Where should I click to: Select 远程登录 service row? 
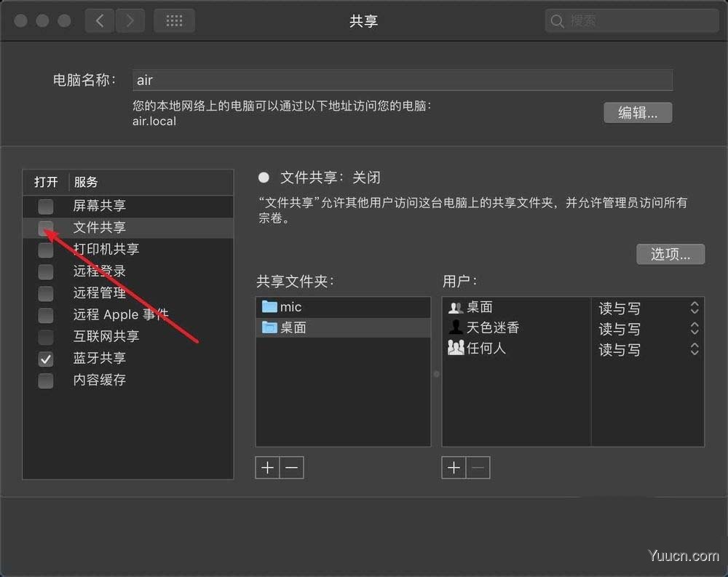(x=128, y=271)
